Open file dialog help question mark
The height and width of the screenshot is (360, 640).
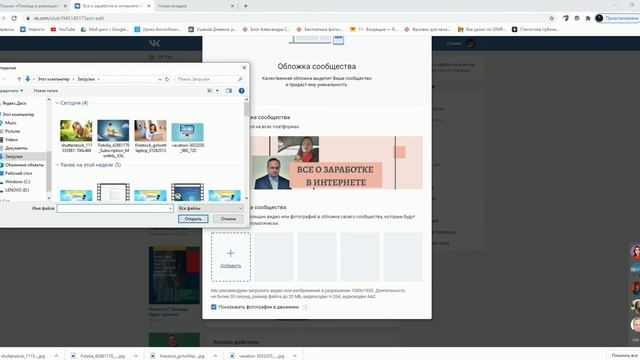[242, 91]
